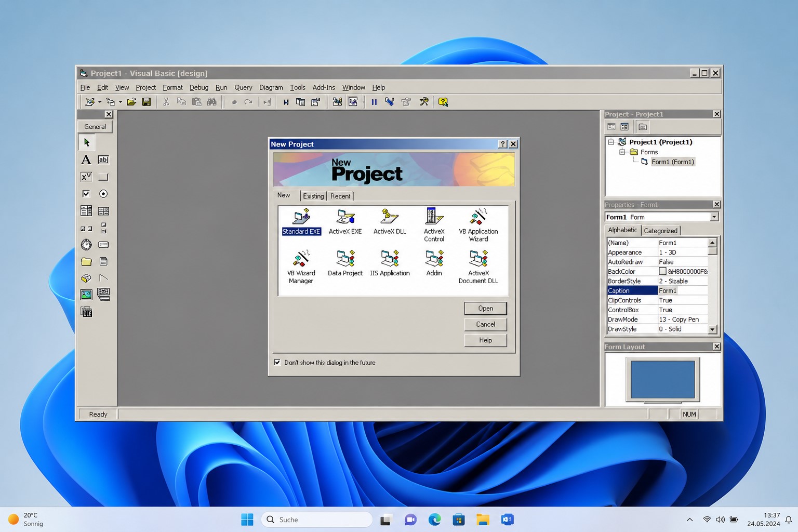Select the DirListBox folder control in toolbox

coord(86,261)
